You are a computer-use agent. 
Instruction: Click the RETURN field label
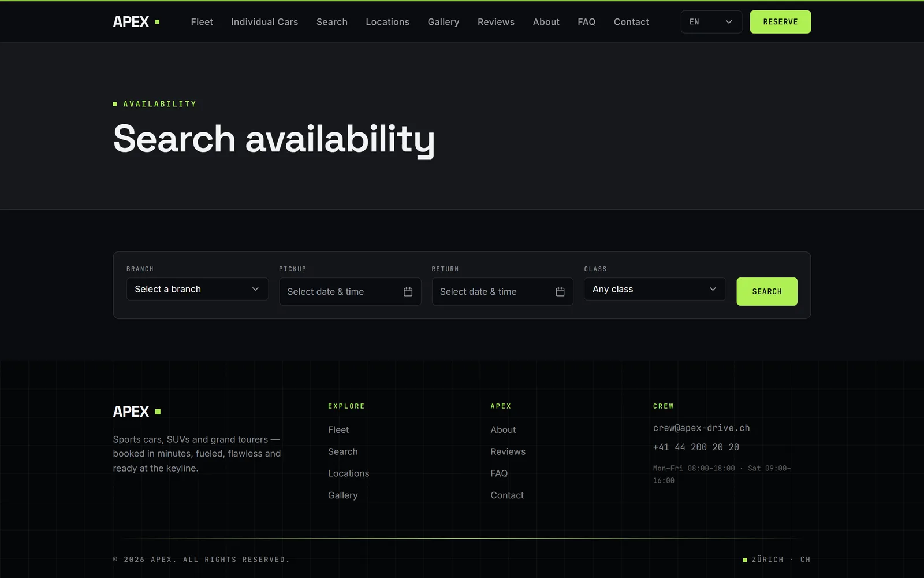[x=445, y=269]
